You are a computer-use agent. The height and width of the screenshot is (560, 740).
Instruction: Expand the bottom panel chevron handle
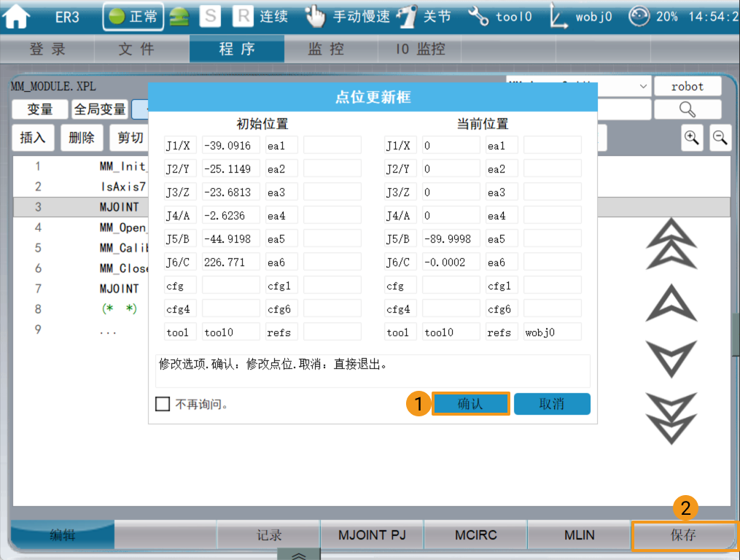(x=299, y=555)
